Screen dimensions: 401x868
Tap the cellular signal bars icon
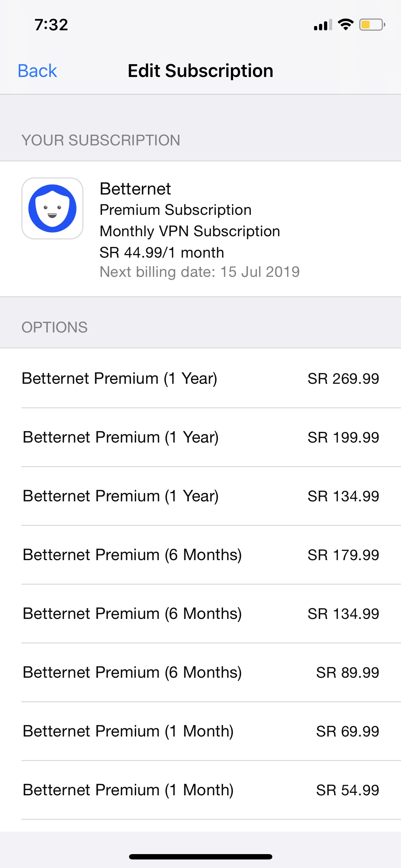tap(323, 25)
